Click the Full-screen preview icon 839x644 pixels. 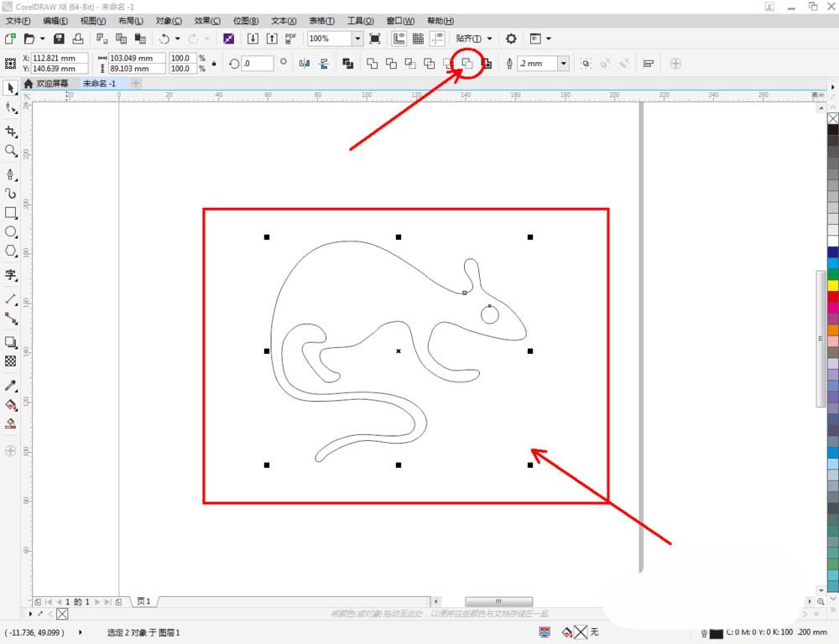point(375,39)
